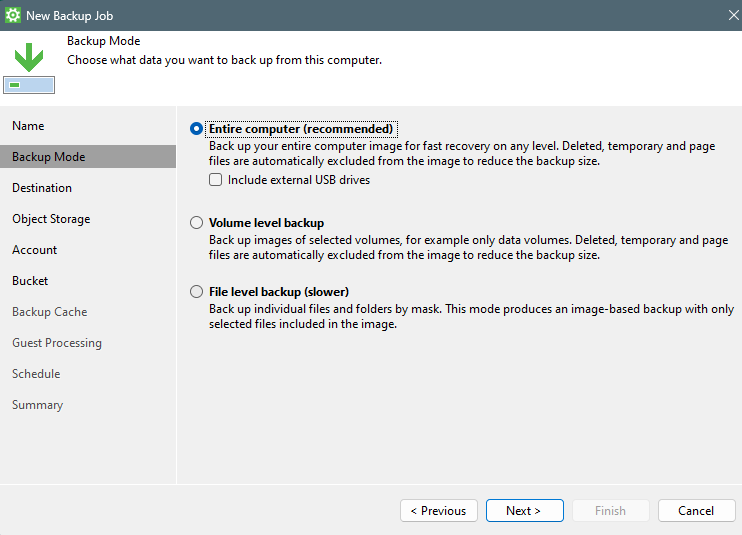The width and height of the screenshot is (742, 535).
Task: Cancel the backup job wizard
Action: point(696,511)
